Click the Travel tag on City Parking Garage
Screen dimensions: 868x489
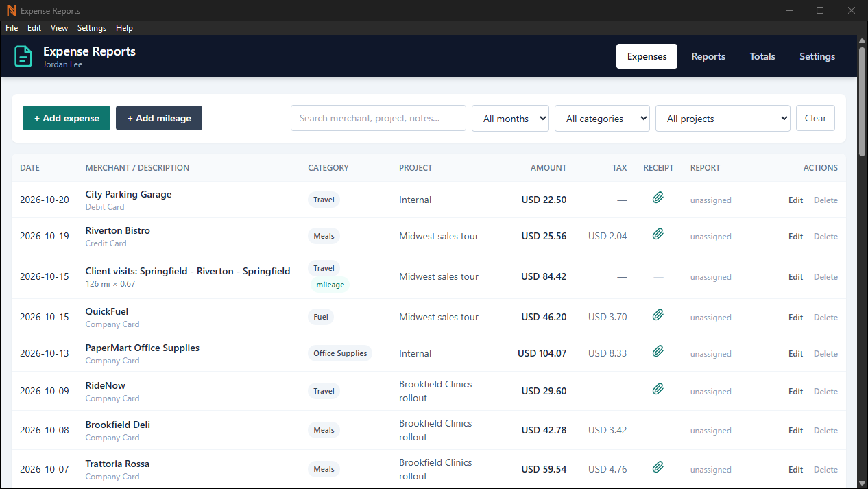(324, 200)
